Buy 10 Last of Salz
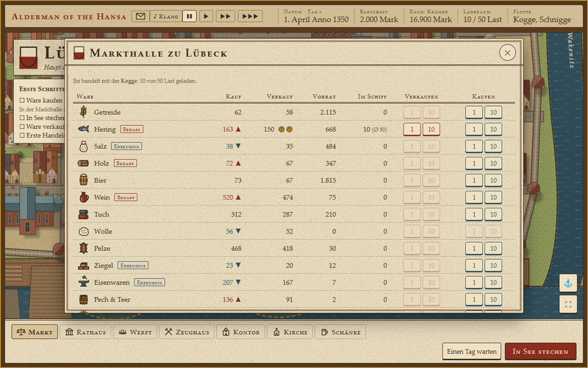 tap(493, 146)
